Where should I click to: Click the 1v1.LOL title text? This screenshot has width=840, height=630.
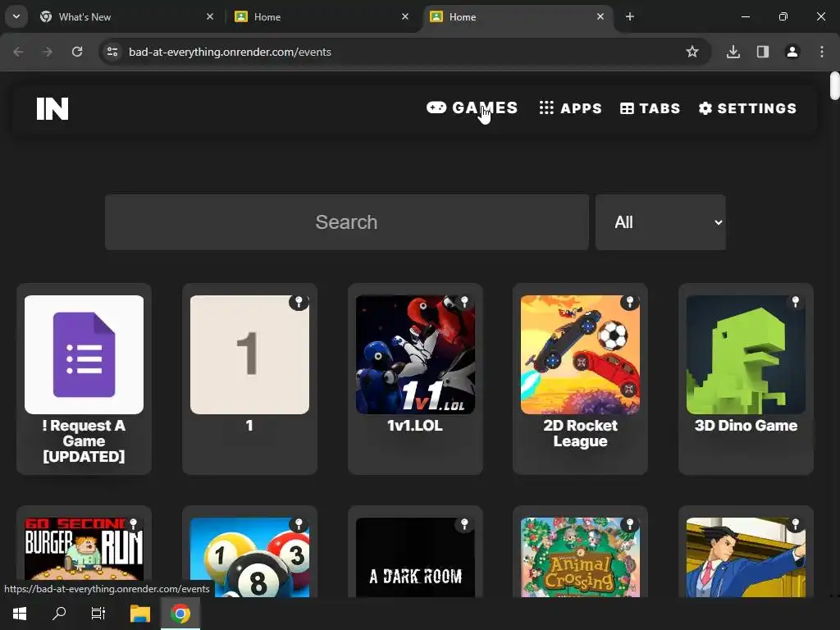coord(415,426)
